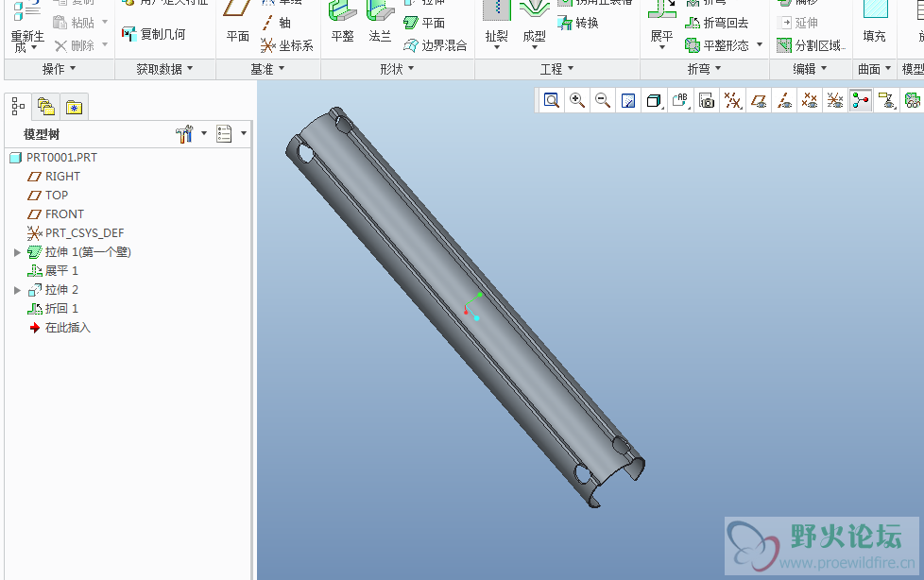Toggle datum point display
Viewport: 924px width, 580px height.
810,101
